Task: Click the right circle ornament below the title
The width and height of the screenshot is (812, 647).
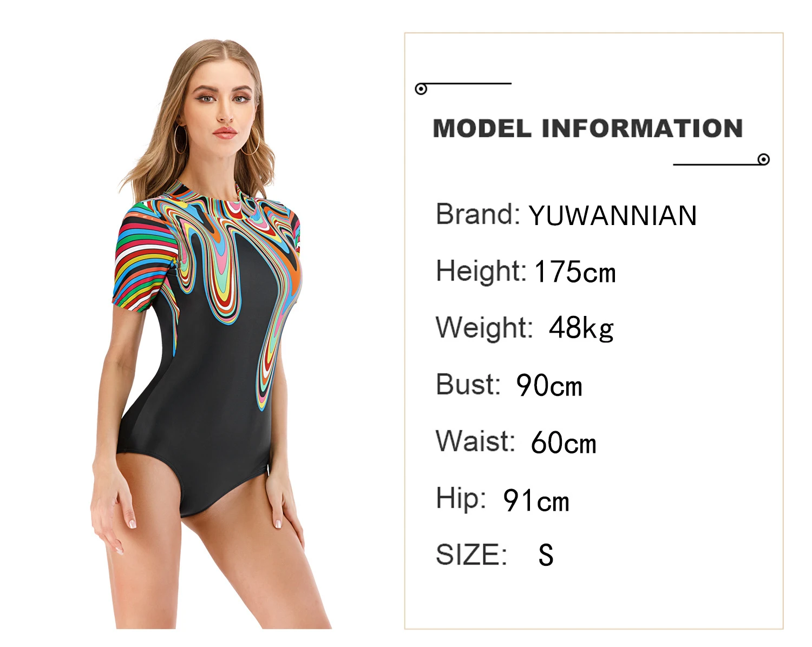Action: (764, 159)
